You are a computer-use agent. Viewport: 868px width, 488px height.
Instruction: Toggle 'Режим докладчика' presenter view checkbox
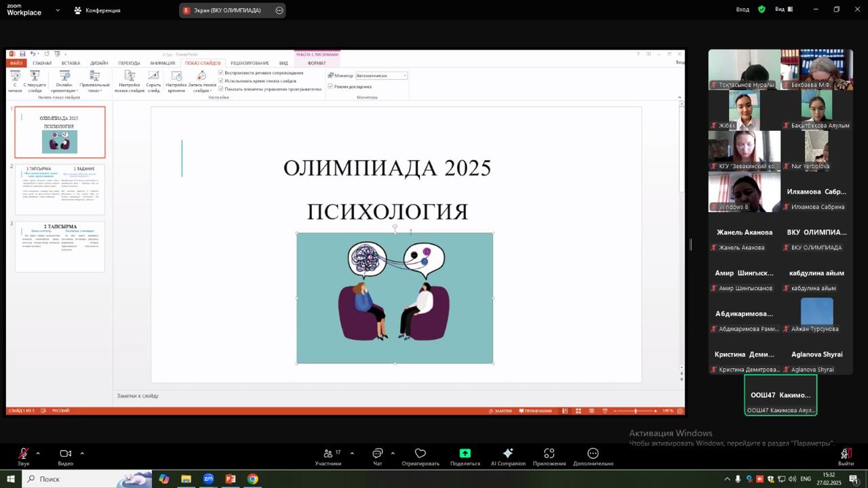tap(330, 87)
